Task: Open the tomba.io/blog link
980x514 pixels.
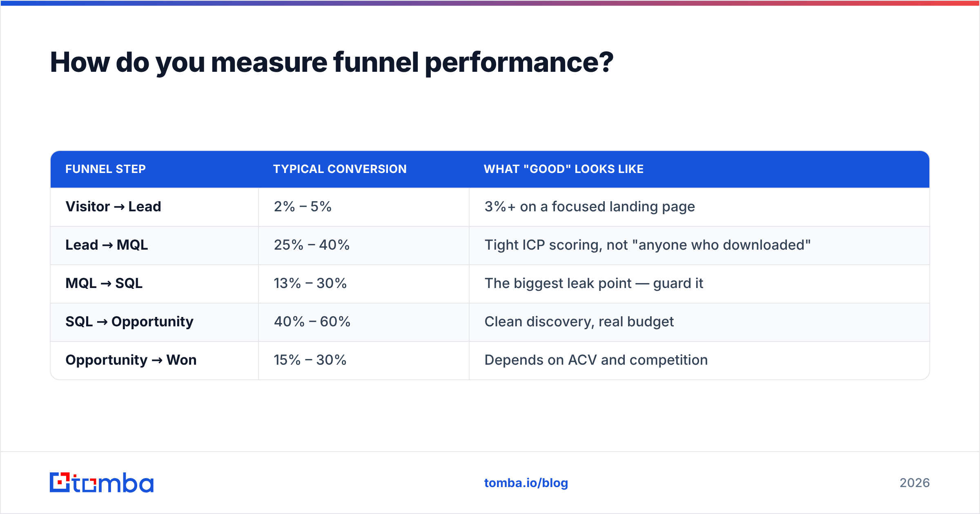Action: tap(526, 483)
